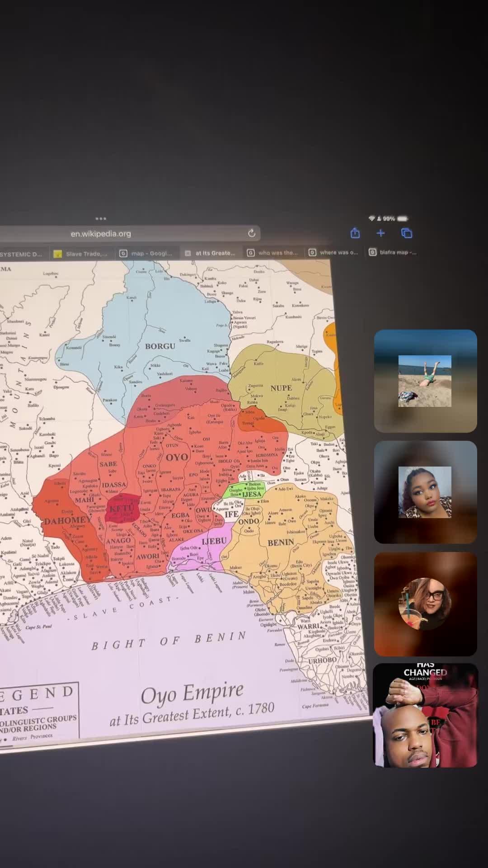
Task: Open the Safari share sheet icon
Action: click(x=355, y=233)
